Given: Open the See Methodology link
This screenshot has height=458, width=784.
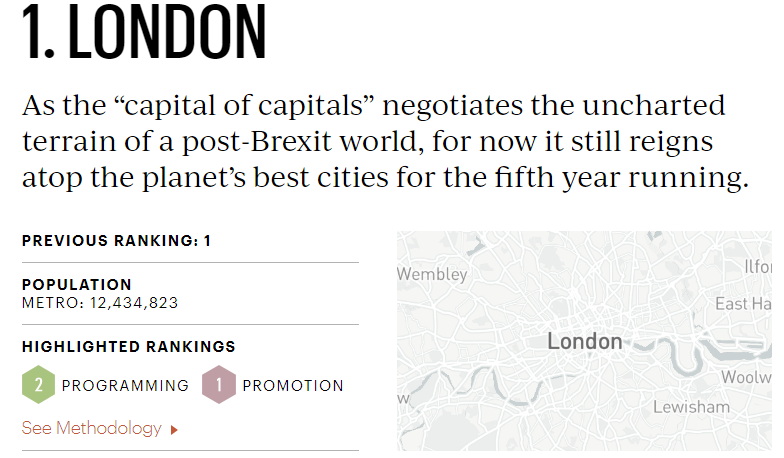Looking at the screenshot, I should (x=91, y=428).
